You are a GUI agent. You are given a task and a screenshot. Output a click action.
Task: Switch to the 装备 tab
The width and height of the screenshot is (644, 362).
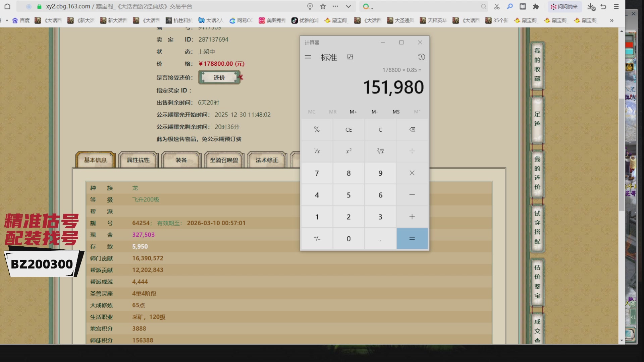coord(181,160)
